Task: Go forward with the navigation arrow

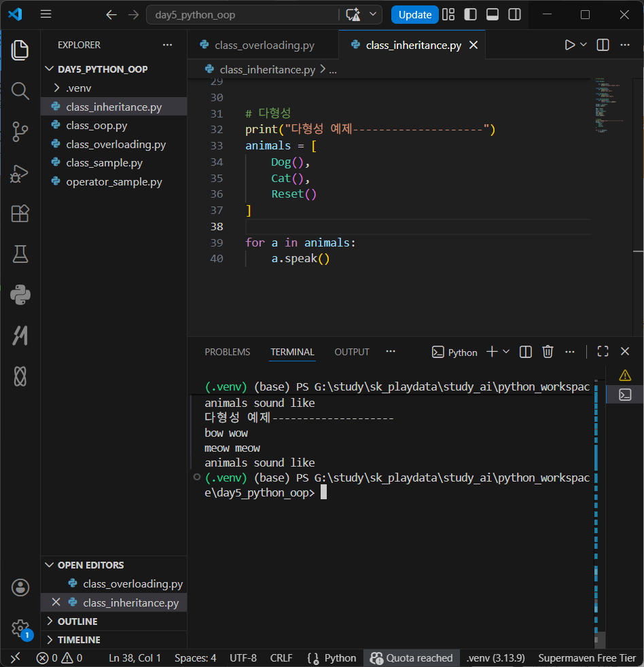Action: [134, 15]
